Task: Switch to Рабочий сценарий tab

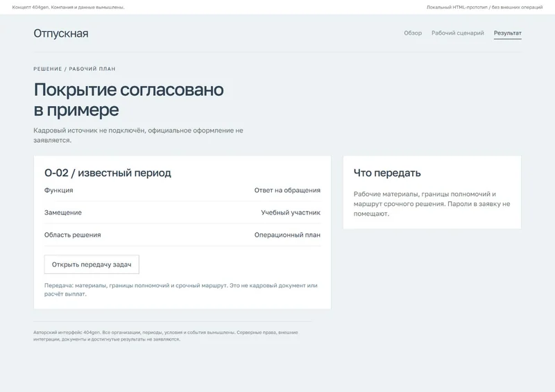Action: pos(458,33)
